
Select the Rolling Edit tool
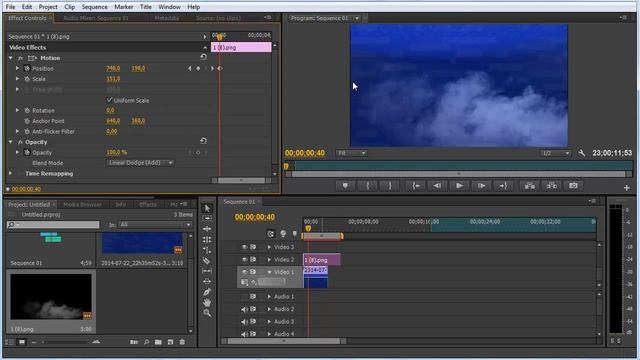(x=207, y=240)
